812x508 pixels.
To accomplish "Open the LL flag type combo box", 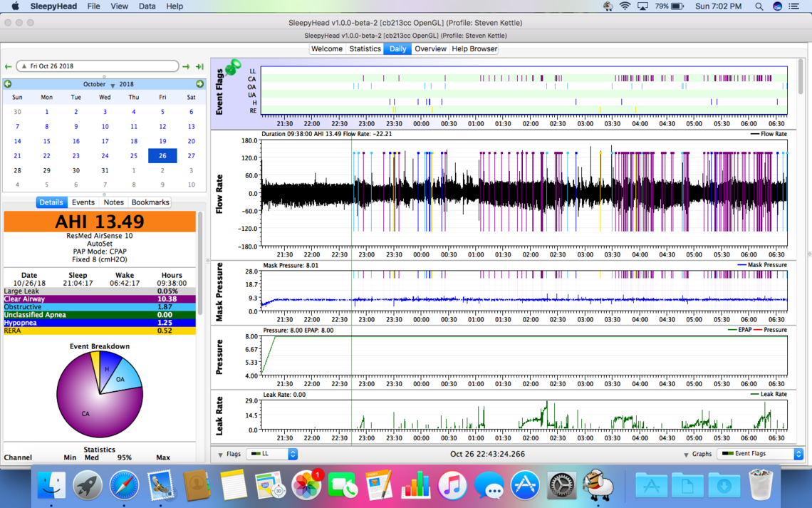I will [x=272, y=454].
